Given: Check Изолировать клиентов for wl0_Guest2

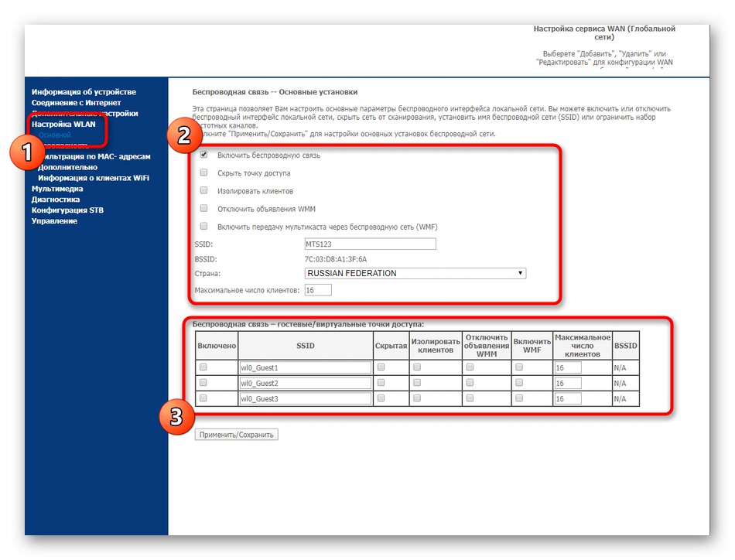Looking at the screenshot, I should (x=417, y=383).
